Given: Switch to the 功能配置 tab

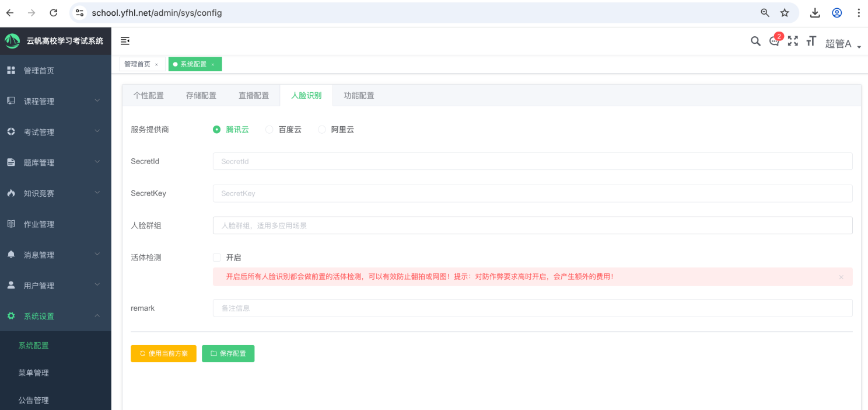Looking at the screenshot, I should (x=359, y=96).
